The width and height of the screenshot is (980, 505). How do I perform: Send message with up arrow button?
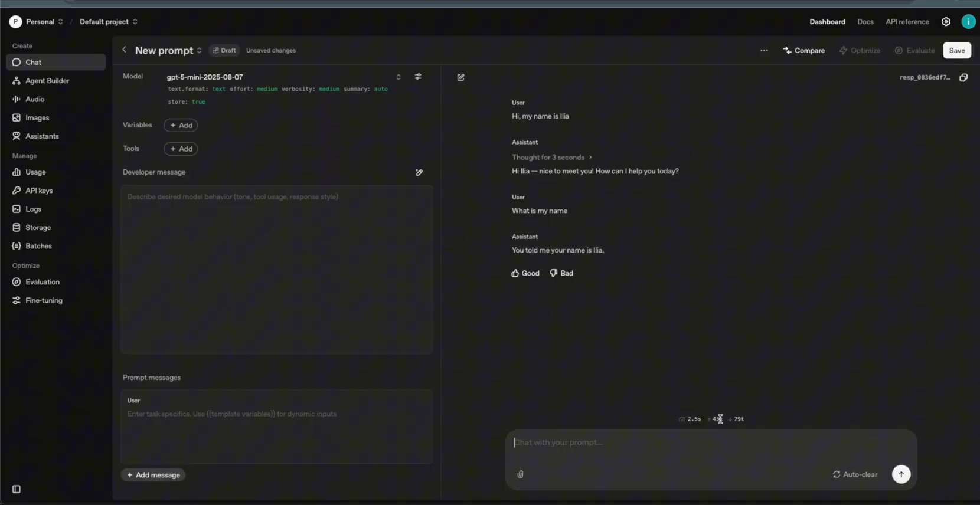coord(901,474)
